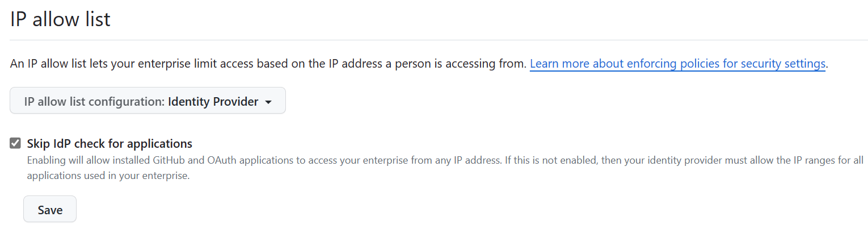This screenshot has width=868, height=229.
Task: Click the 'applications used in your enterprise' line
Action: point(108,176)
